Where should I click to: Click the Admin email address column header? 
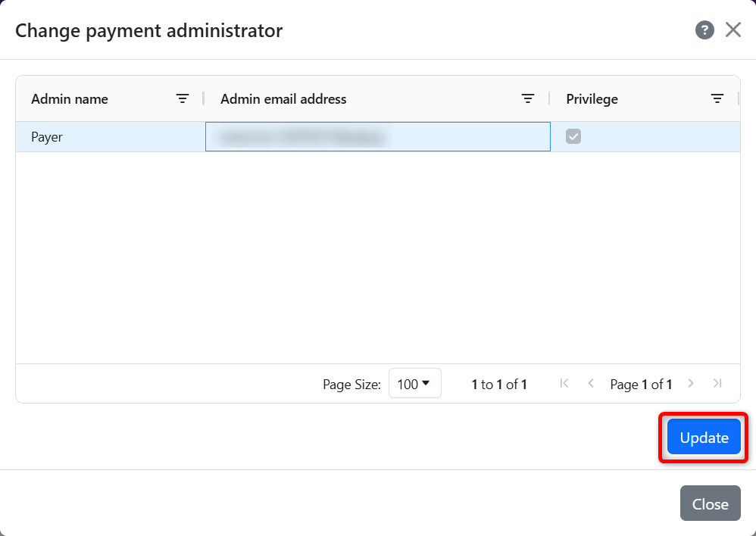point(283,98)
